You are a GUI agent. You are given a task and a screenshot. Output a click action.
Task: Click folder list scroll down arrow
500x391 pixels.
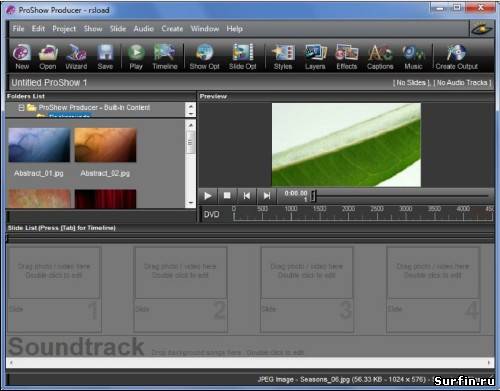click(x=191, y=114)
